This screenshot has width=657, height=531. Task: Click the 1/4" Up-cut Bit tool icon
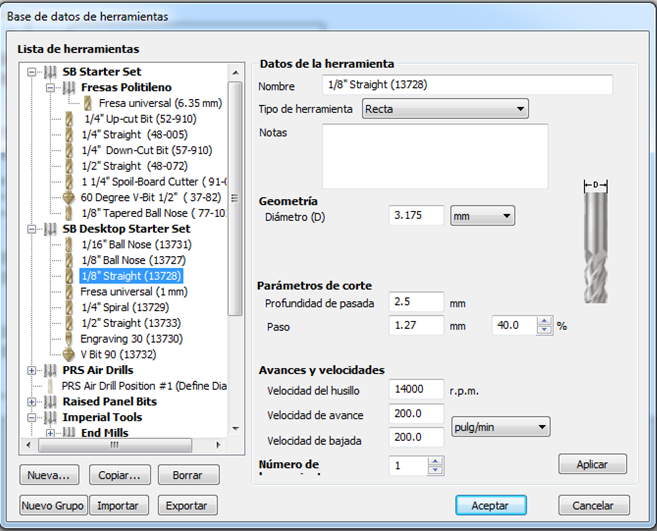[x=69, y=119]
